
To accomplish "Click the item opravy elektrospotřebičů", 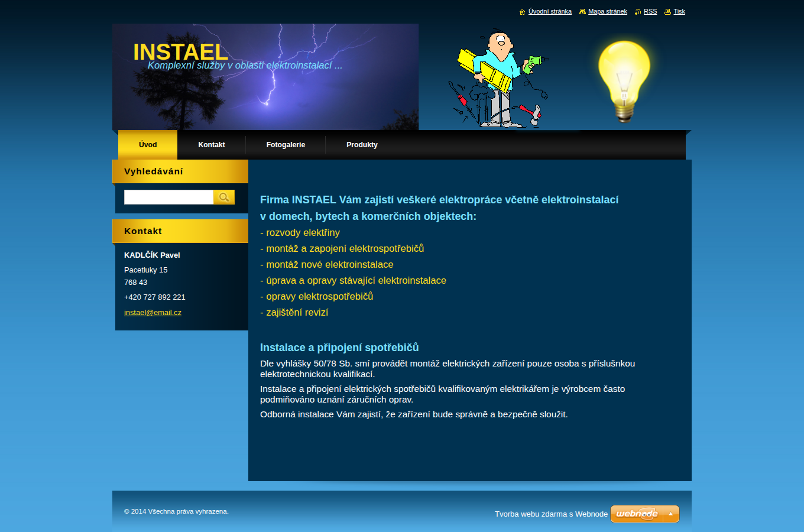I will (317, 297).
